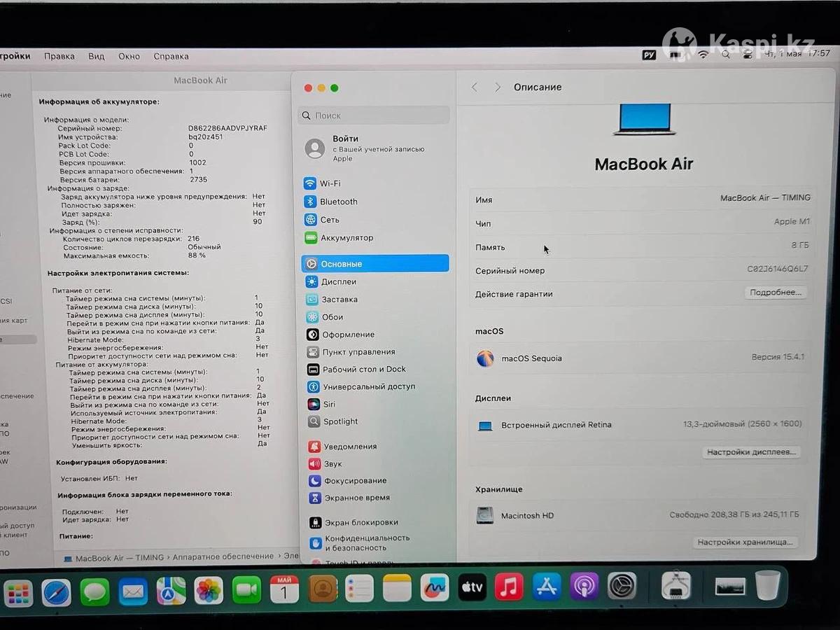Launch Safari from the Dock
Image resolution: width=840 pixels, height=630 pixels.
pos(56,592)
